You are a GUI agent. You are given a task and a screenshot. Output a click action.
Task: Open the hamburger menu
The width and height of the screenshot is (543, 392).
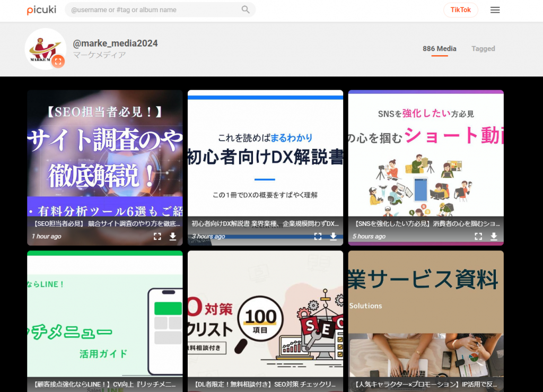point(495,10)
